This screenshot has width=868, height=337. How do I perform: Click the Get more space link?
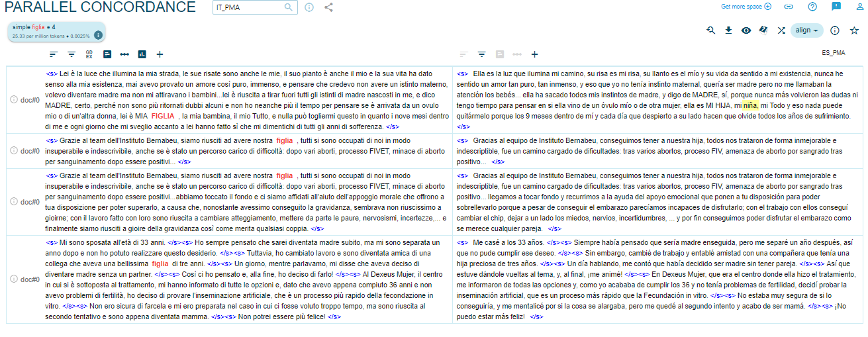click(746, 7)
